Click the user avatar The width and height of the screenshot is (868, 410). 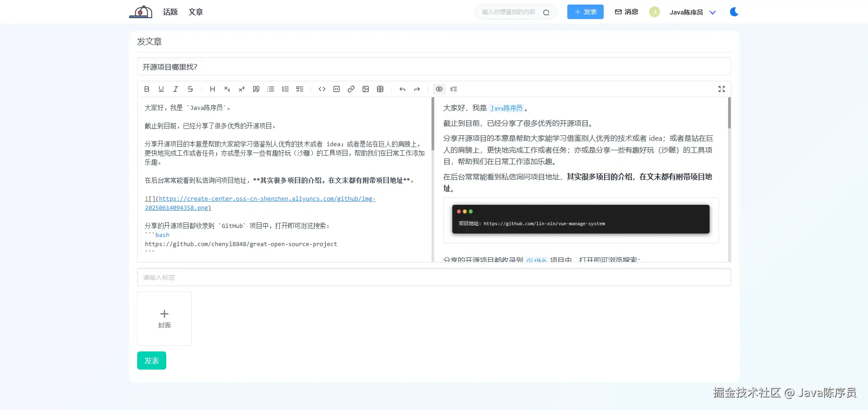tap(655, 12)
